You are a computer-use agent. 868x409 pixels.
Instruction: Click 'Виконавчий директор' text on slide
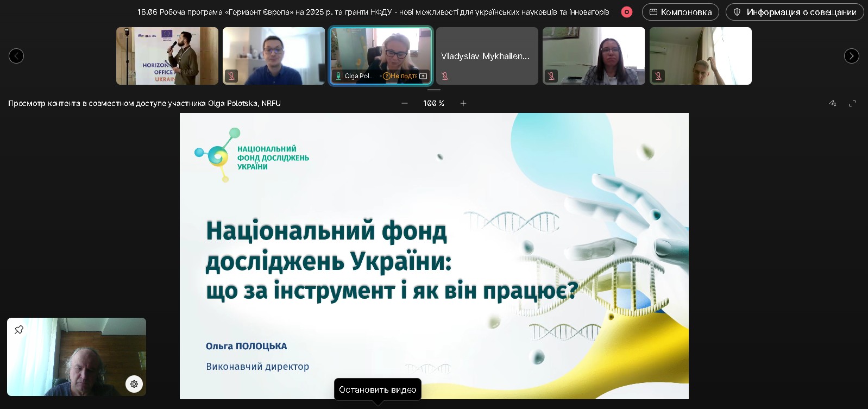(x=257, y=367)
